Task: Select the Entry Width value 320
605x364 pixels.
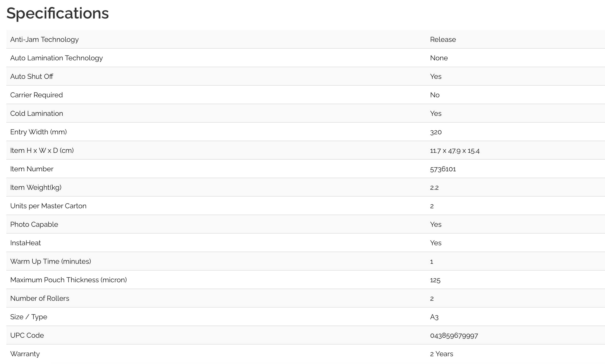Action: [x=435, y=132]
